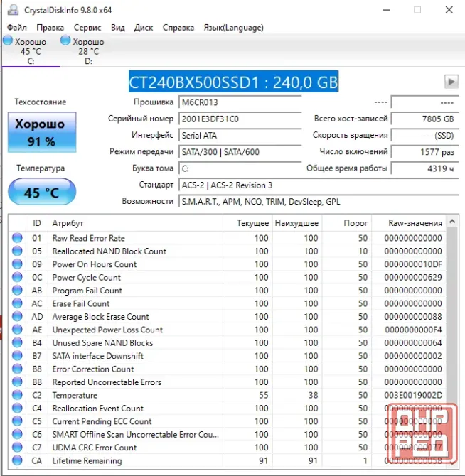Click the features field with S.M.A.R.T., APM

[319, 202]
